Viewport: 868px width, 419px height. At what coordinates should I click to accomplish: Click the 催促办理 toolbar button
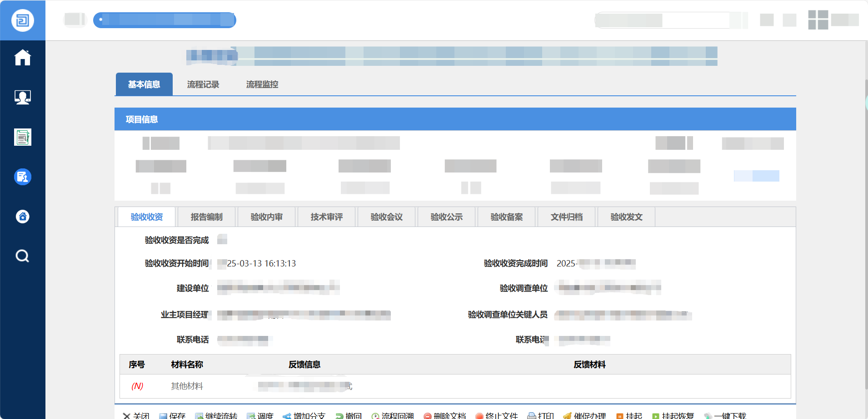[x=585, y=415]
